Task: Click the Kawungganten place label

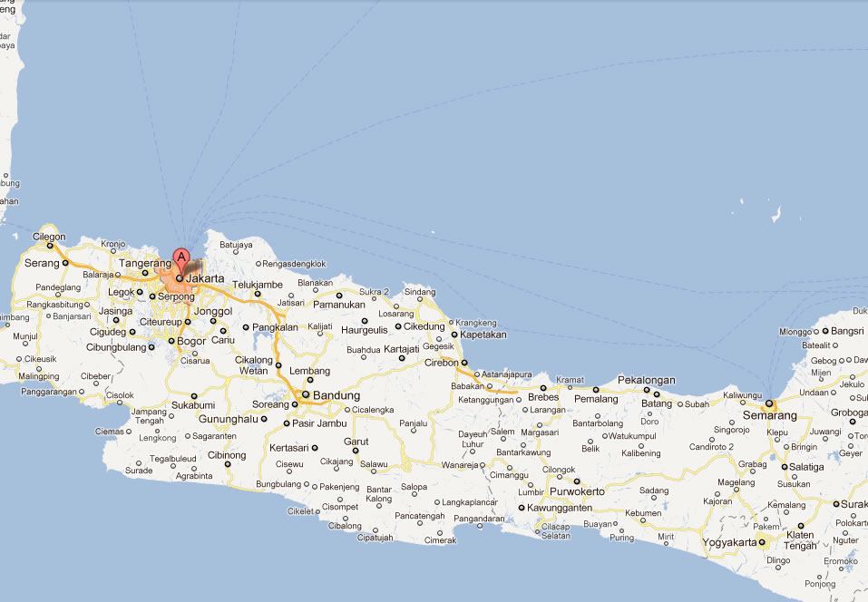Action: pyautogui.click(x=561, y=508)
